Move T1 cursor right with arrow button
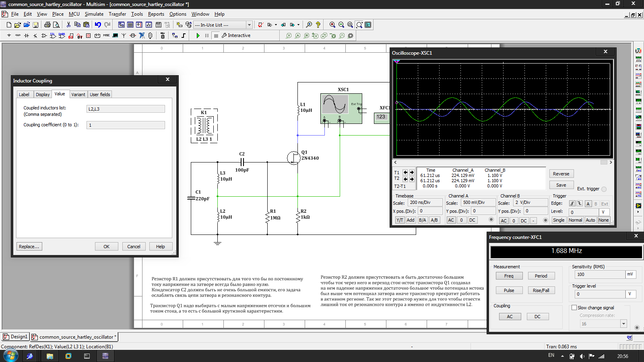Screen dimensions: 644x362 tap(412, 172)
